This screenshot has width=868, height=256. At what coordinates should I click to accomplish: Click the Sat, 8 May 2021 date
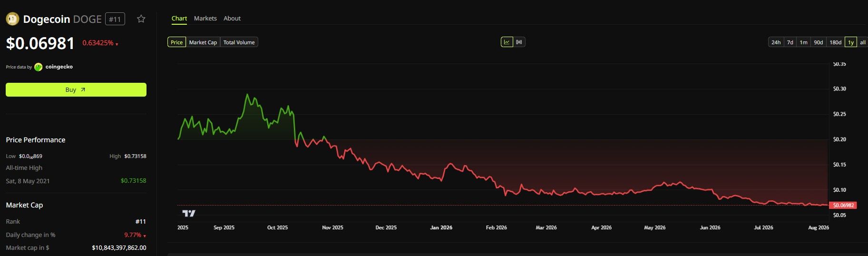pyautogui.click(x=28, y=181)
